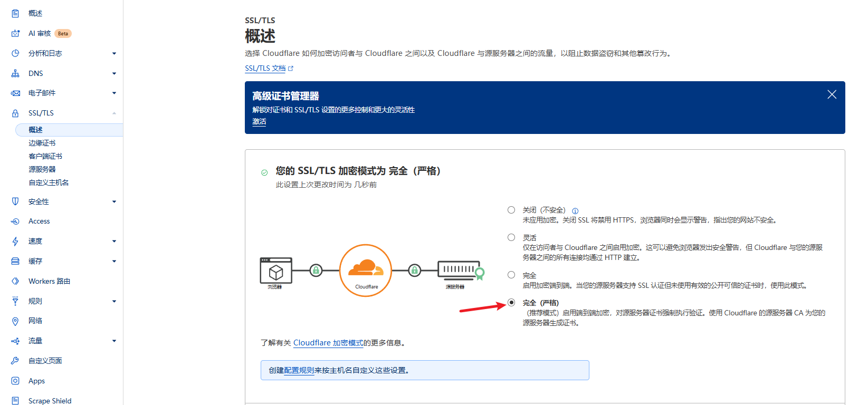Click the SSL/TLS lock icon
868x405 pixels.
tap(15, 113)
